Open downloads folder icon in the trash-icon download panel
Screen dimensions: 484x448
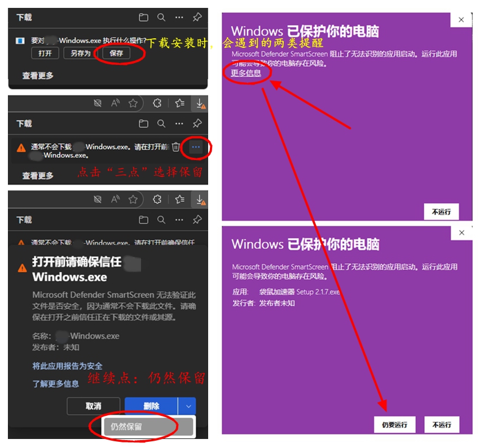pyautogui.click(x=143, y=123)
